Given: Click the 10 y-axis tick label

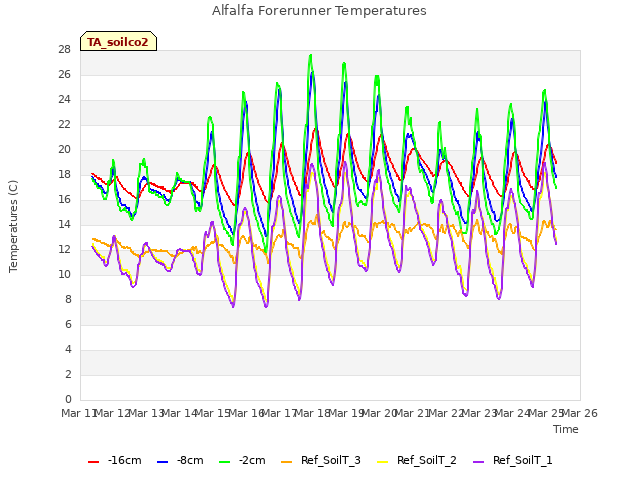Looking at the screenshot, I should tap(65, 274).
